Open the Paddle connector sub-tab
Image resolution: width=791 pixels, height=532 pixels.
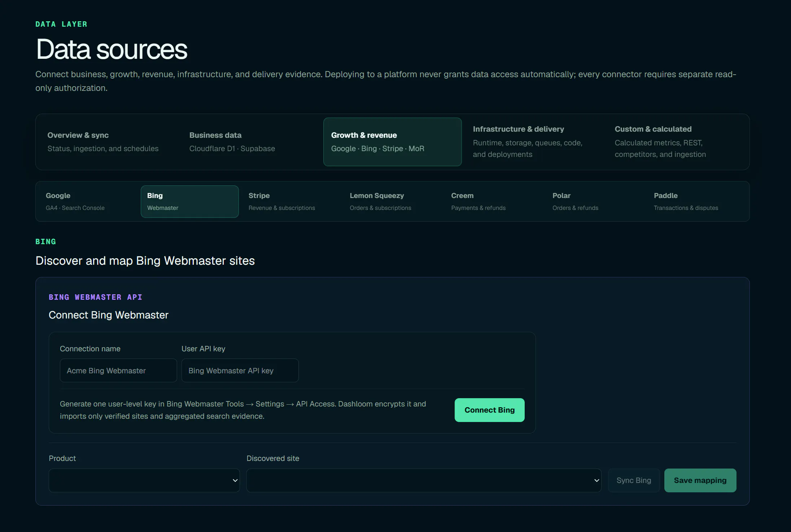[696, 202]
